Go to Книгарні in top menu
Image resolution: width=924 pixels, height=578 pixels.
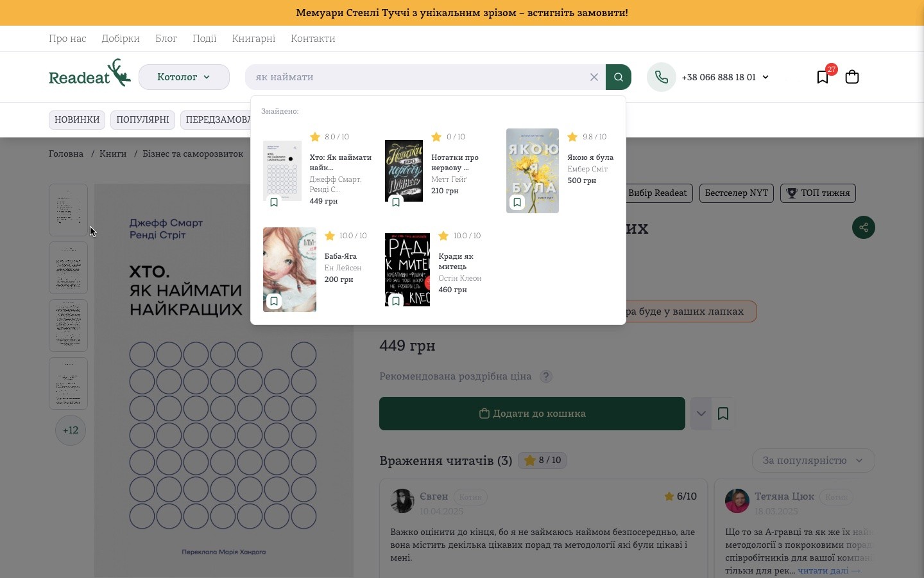(x=253, y=39)
